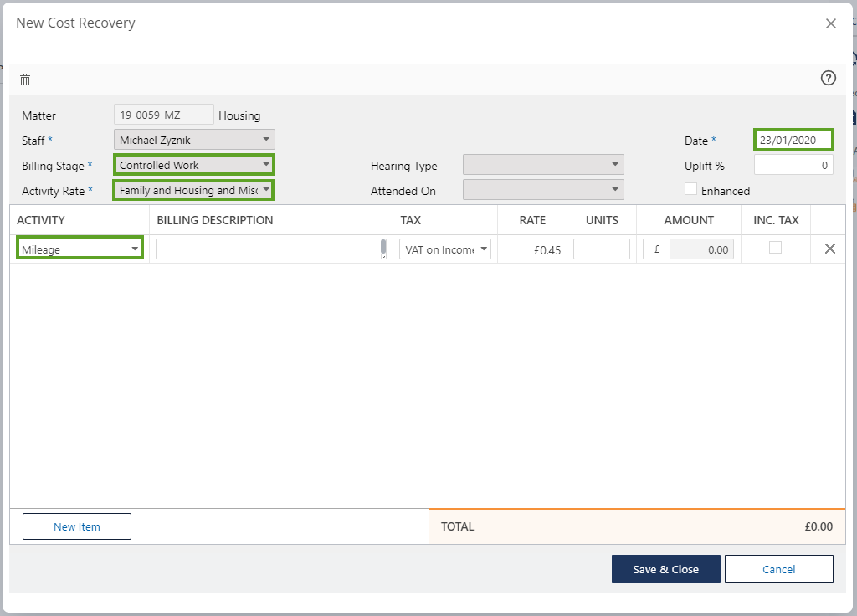
Task: Open the help question mark icon
Action: tap(828, 78)
